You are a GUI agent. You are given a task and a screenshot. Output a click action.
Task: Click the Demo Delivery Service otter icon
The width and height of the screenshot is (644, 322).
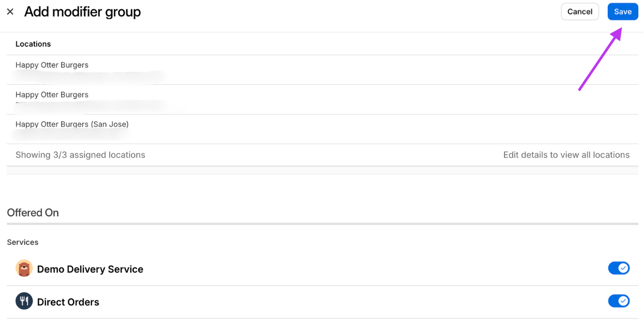pos(24,269)
